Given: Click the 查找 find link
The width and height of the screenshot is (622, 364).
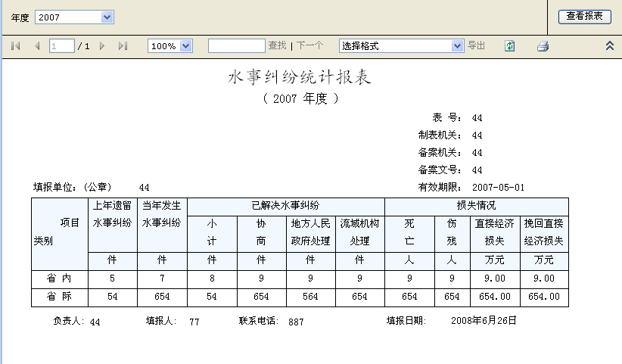Looking at the screenshot, I should [277, 45].
